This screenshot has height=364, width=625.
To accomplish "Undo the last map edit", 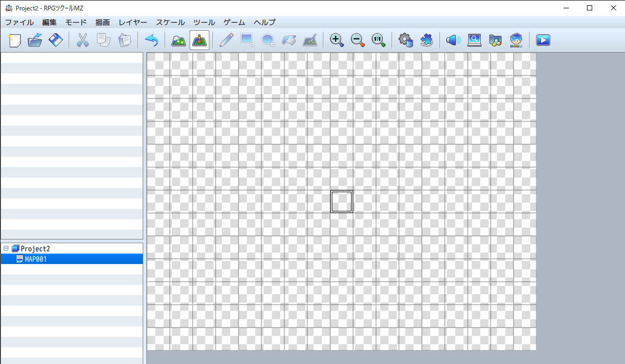I will coord(152,40).
